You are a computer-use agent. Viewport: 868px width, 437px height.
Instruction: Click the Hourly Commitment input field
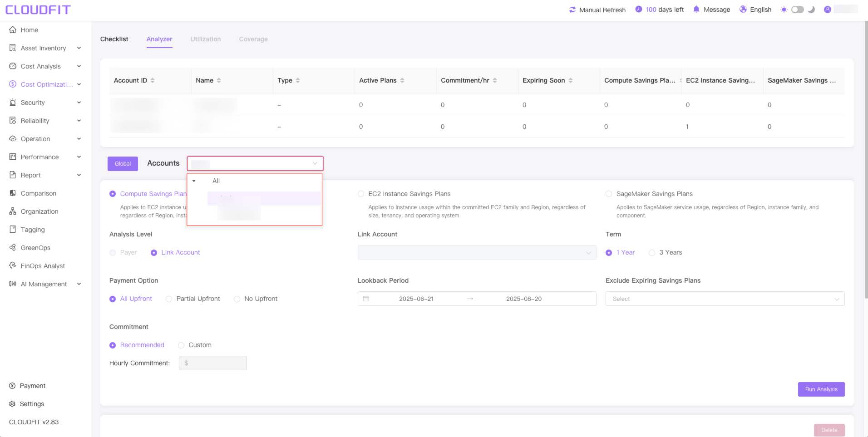213,363
